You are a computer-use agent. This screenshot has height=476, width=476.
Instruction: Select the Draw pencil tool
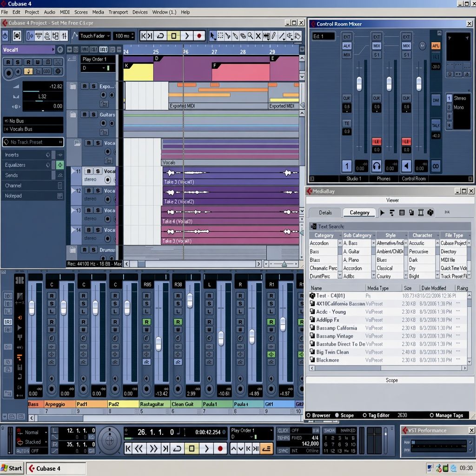click(x=274, y=36)
